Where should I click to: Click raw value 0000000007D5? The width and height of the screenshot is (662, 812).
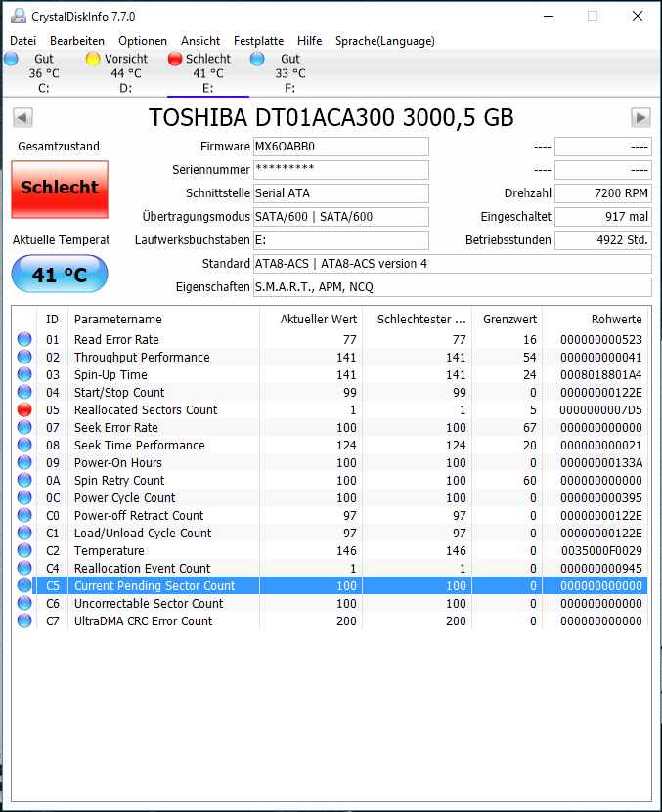[x=600, y=410]
